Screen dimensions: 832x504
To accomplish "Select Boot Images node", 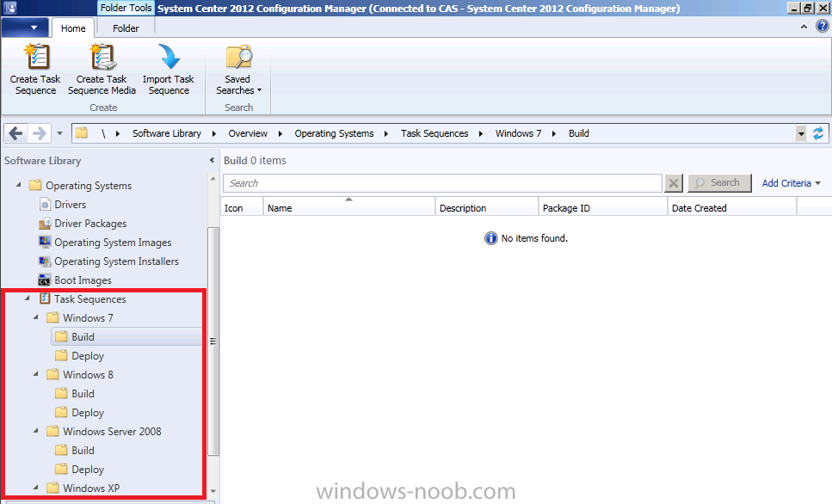I will [83, 280].
